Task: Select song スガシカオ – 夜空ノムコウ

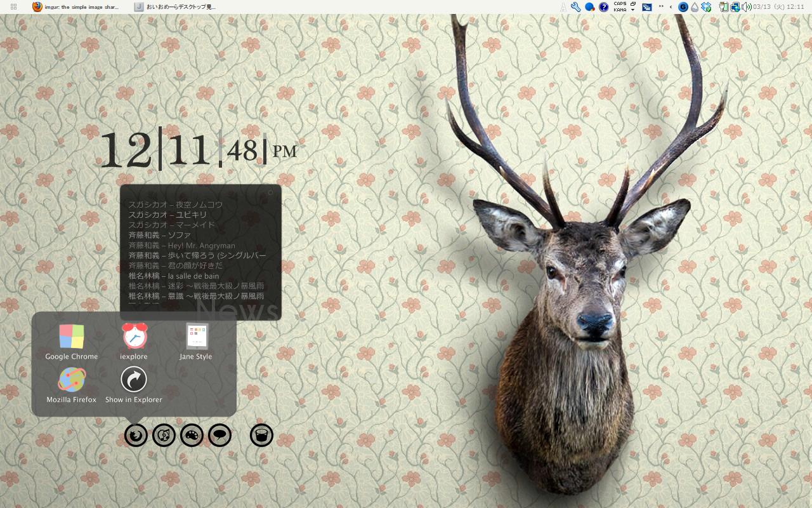Action: [x=176, y=204]
